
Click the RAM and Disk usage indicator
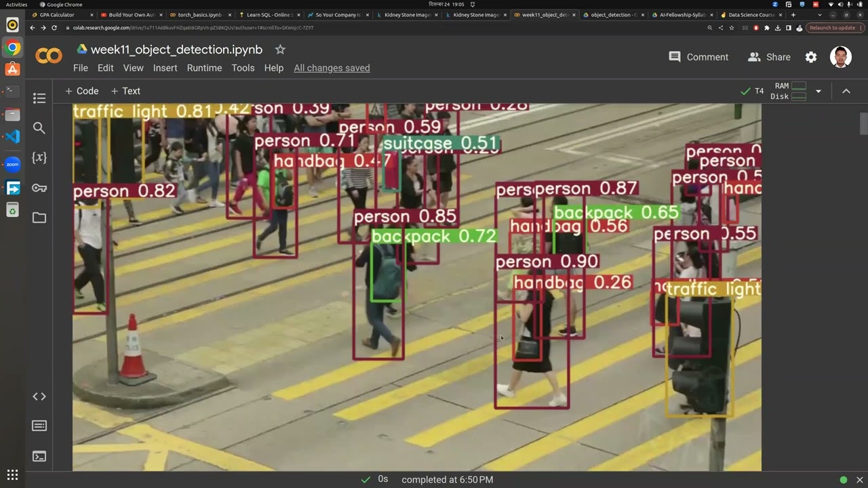[789, 91]
